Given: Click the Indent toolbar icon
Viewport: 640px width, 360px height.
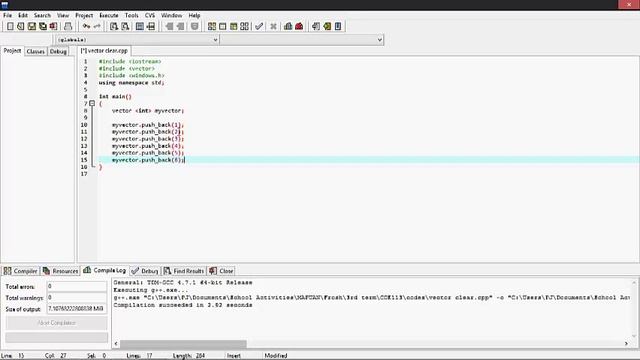Looking at the screenshot, I should pyautogui.click(x=169, y=27).
